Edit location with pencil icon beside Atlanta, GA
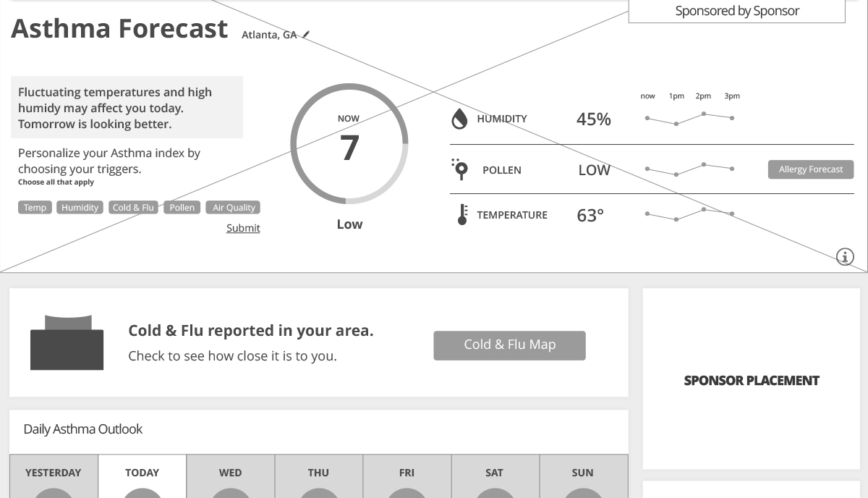The width and height of the screenshot is (868, 498). 307,34
